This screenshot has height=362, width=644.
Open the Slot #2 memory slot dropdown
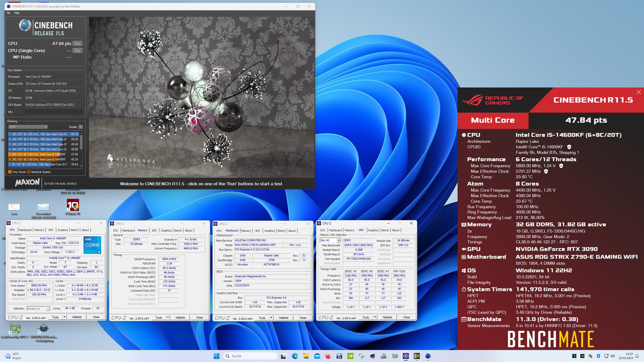pyautogui.click(x=339, y=240)
